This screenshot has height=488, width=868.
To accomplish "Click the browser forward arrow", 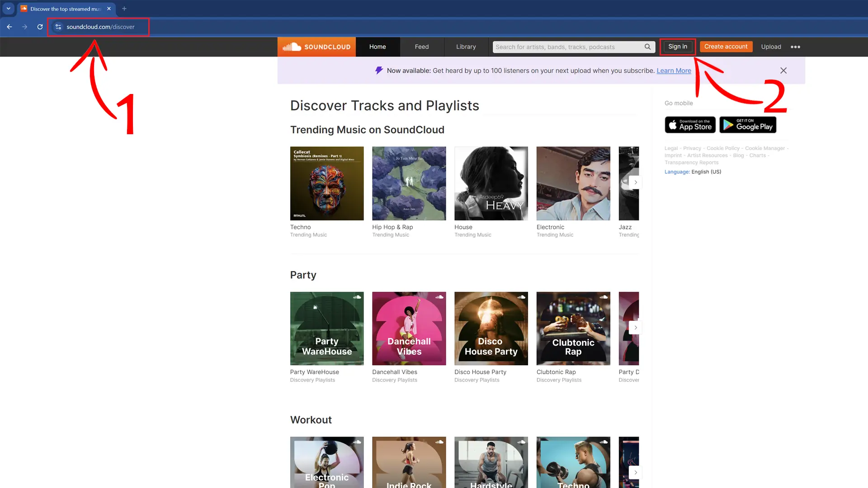I will coord(25,27).
